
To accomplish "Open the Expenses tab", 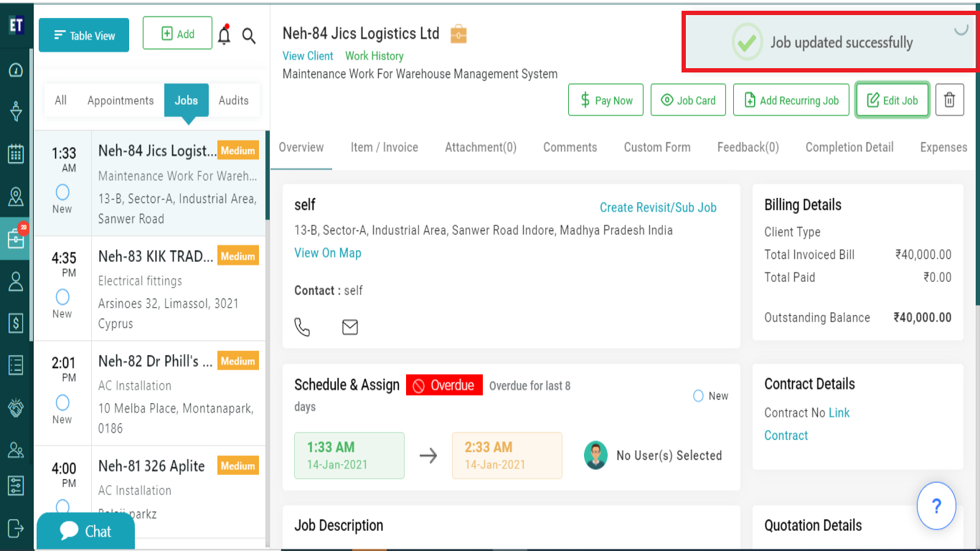I will click(944, 147).
